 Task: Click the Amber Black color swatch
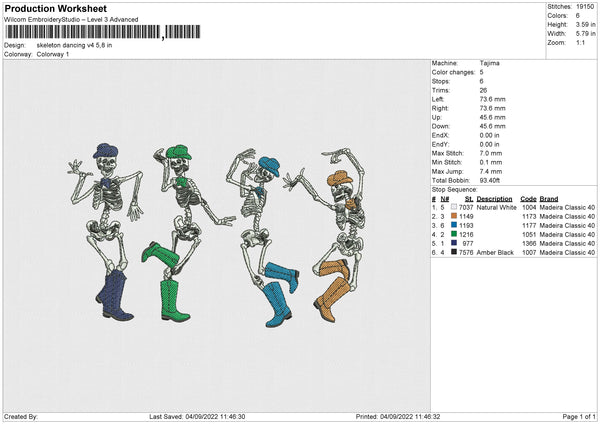454,252
